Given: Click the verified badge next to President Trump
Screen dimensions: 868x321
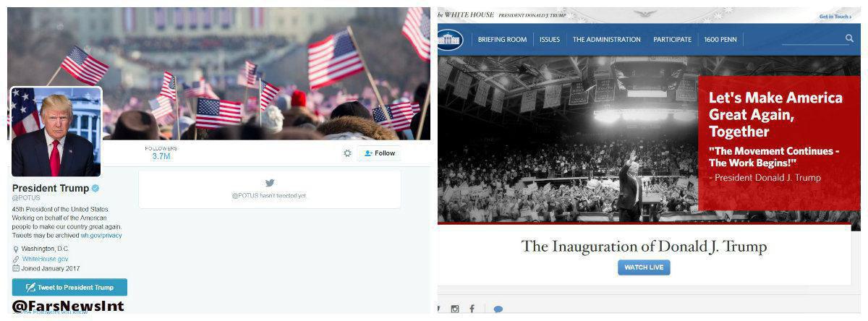Looking at the screenshot, I should 95,188.
